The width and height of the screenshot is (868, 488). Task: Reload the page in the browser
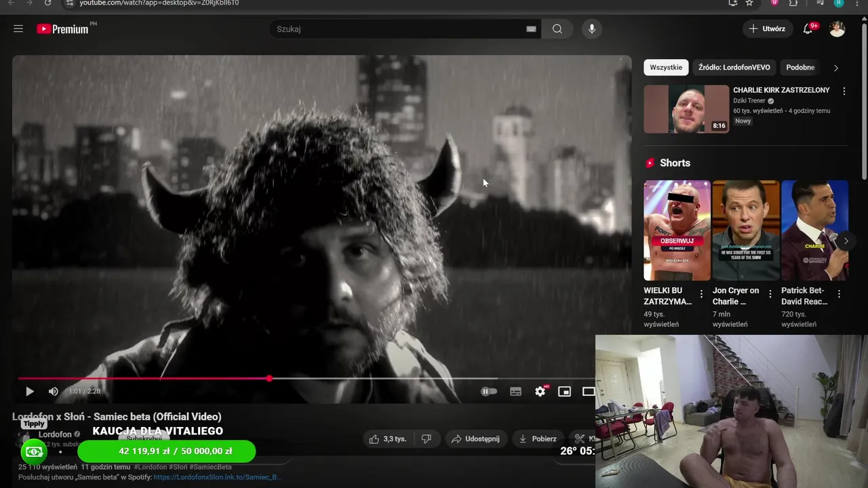[47, 3]
